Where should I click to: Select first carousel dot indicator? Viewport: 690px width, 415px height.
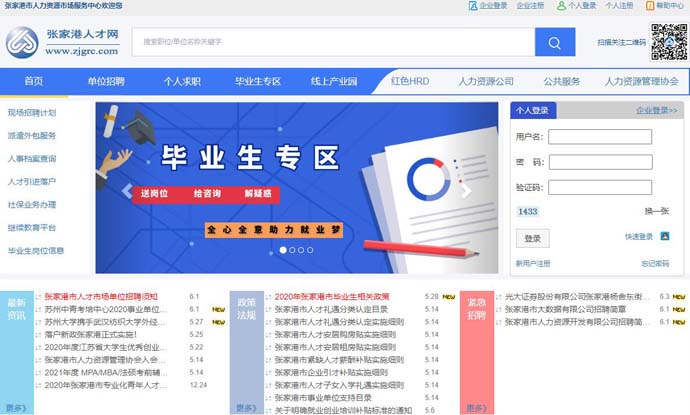(283, 250)
